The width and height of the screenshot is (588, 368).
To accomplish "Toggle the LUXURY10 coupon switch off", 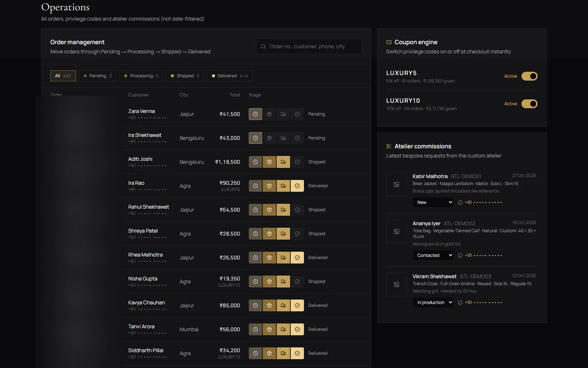I will (530, 104).
